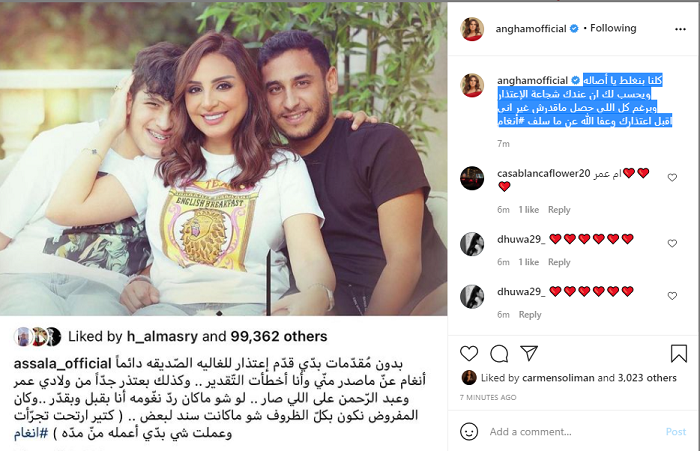Like first dhuwa29_ comment with its heart
700x451 pixels.
tap(672, 243)
